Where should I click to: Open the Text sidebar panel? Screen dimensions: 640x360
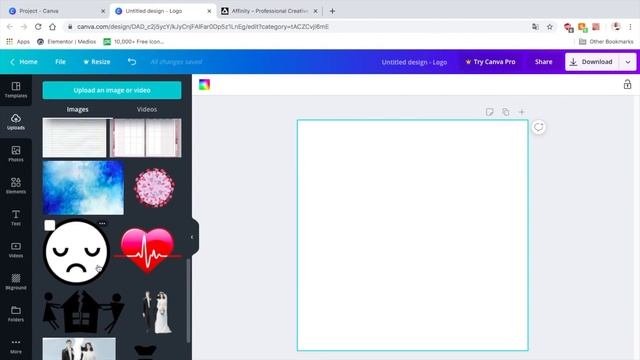16,218
